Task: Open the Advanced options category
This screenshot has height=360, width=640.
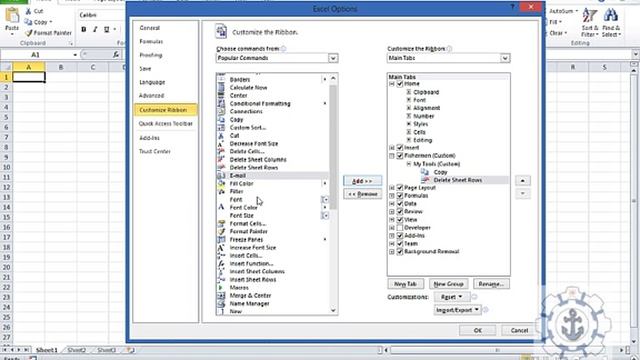Action: [x=165, y=96]
